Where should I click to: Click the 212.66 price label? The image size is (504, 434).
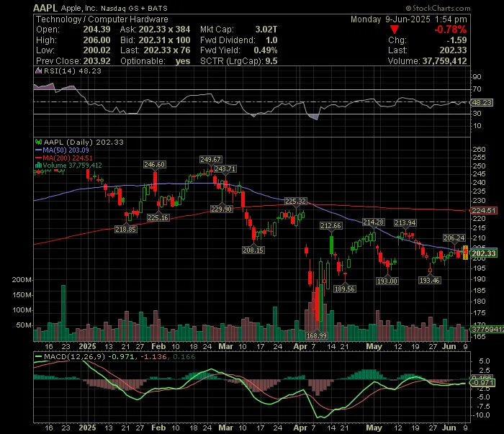(330, 226)
